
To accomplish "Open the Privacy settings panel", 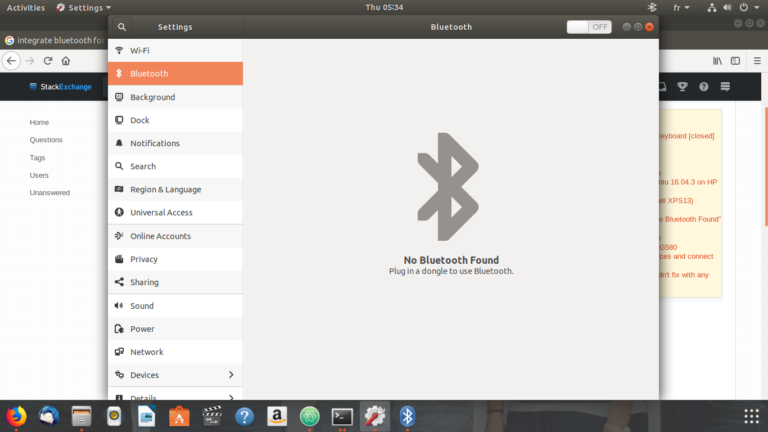I will tap(175, 259).
